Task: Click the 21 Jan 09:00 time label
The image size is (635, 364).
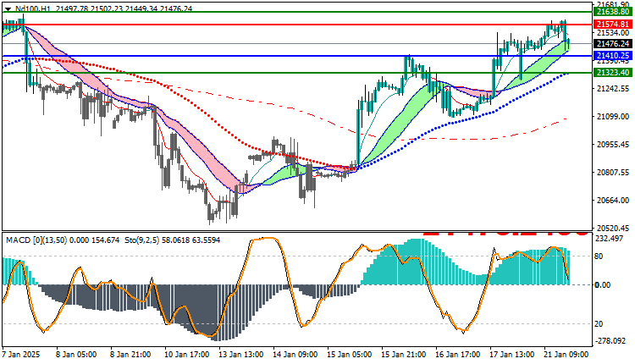Action: 566,355
